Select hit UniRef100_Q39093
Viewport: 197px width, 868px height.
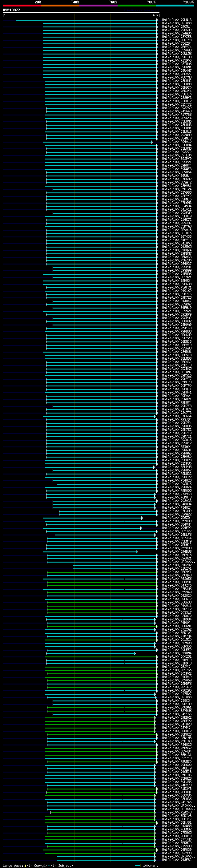[177, 50]
